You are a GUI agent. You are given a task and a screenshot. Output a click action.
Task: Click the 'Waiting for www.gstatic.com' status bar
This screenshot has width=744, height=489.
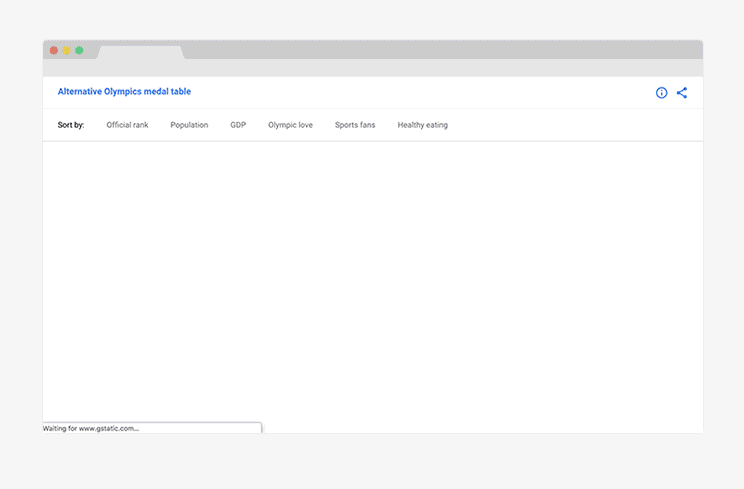pos(152,428)
